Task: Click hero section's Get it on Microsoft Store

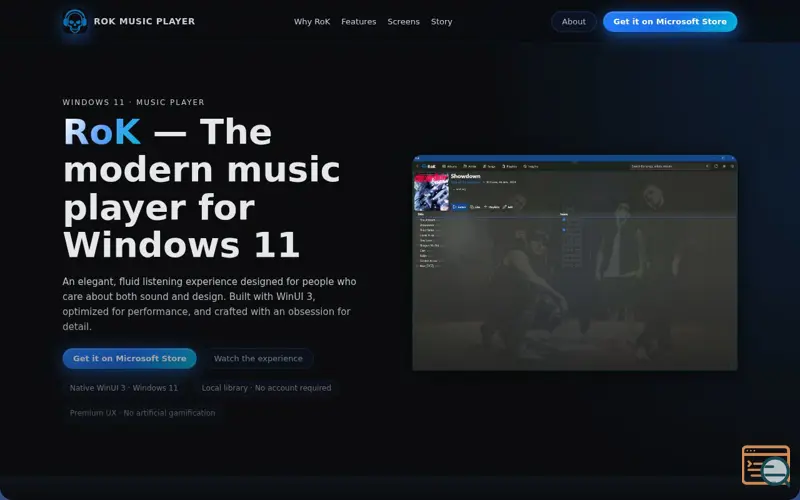Action: pos(130,358)
